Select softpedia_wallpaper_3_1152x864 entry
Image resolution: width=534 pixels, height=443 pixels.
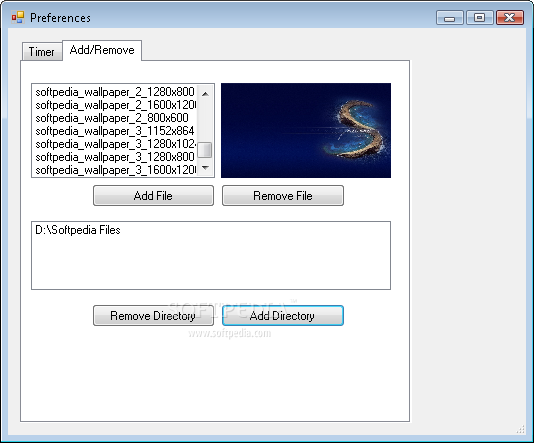pyautogui.click(x=115, y=131)
